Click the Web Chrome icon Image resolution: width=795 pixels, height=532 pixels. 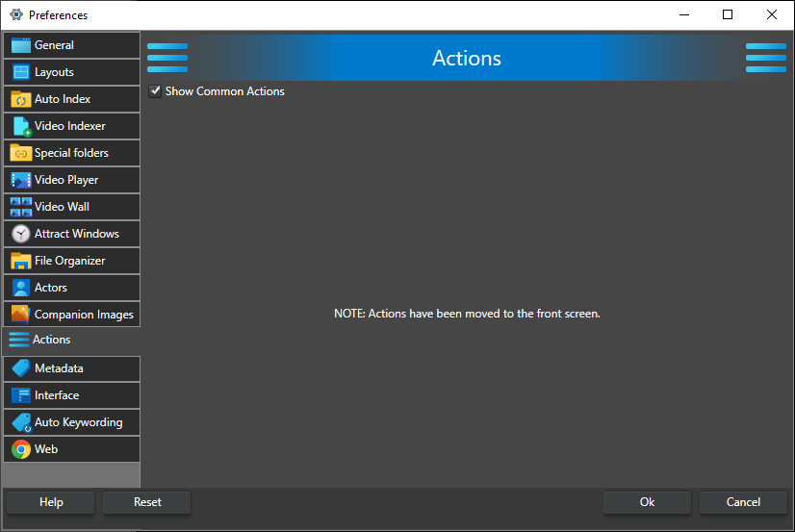tap(20, 449)
